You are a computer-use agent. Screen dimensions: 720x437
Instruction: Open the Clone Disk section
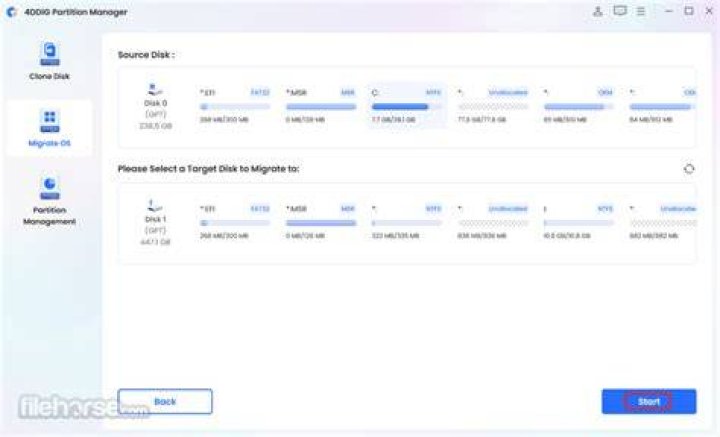tap(49, 61)
